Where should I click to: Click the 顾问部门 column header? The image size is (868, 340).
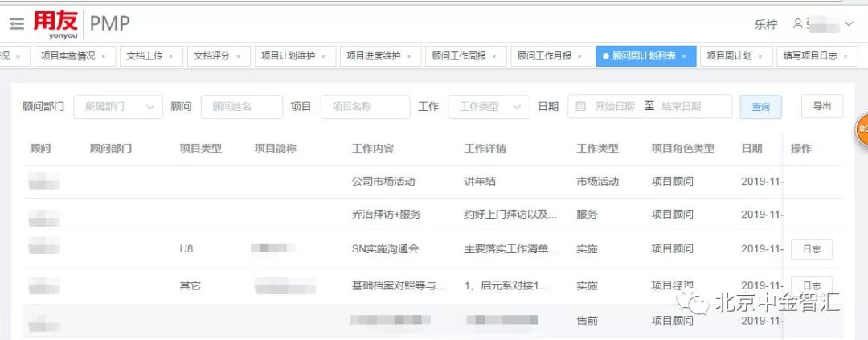111,149
